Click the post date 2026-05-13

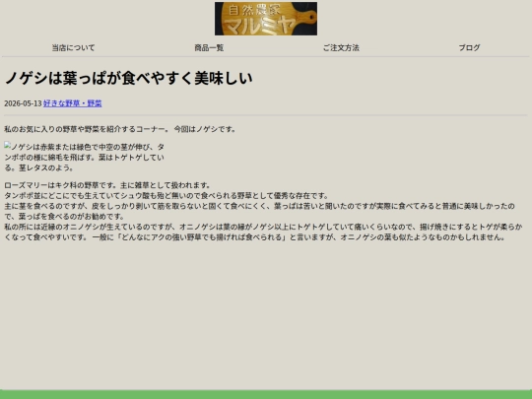[23, 103]
